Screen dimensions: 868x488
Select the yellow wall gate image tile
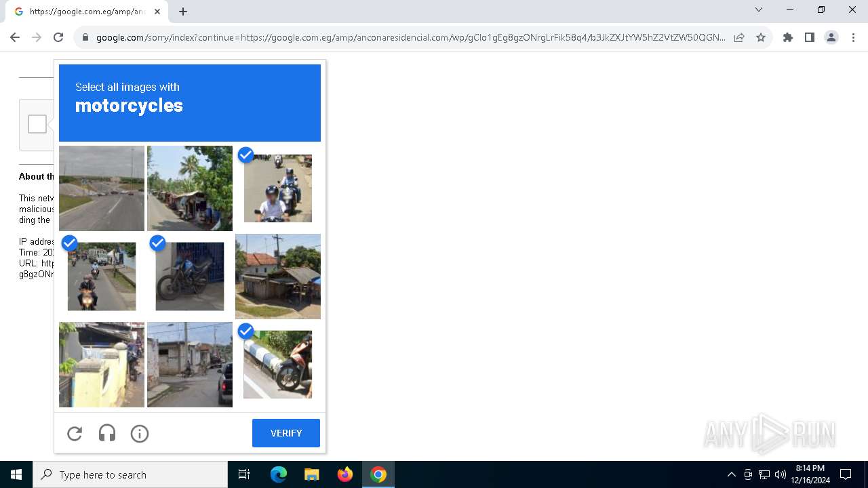[102, 365]
